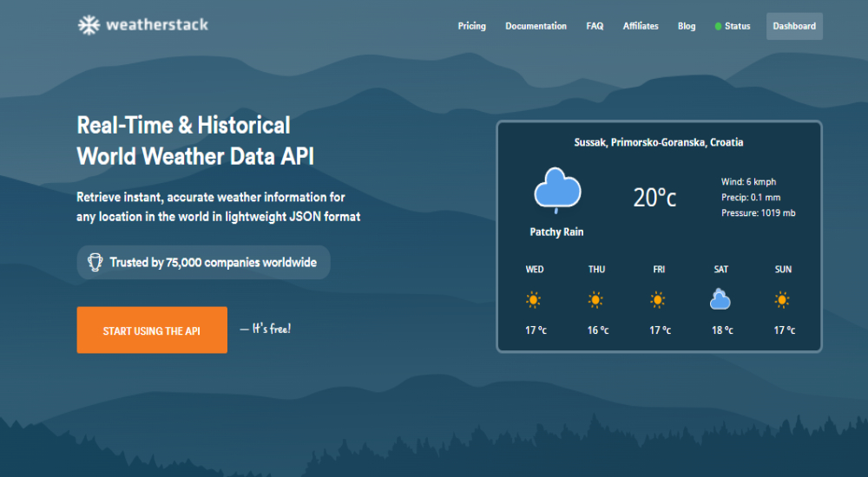Viewport: 868px width, 477px height.
Task: Click the green Status indicator dot
Action: click(718, 26)
